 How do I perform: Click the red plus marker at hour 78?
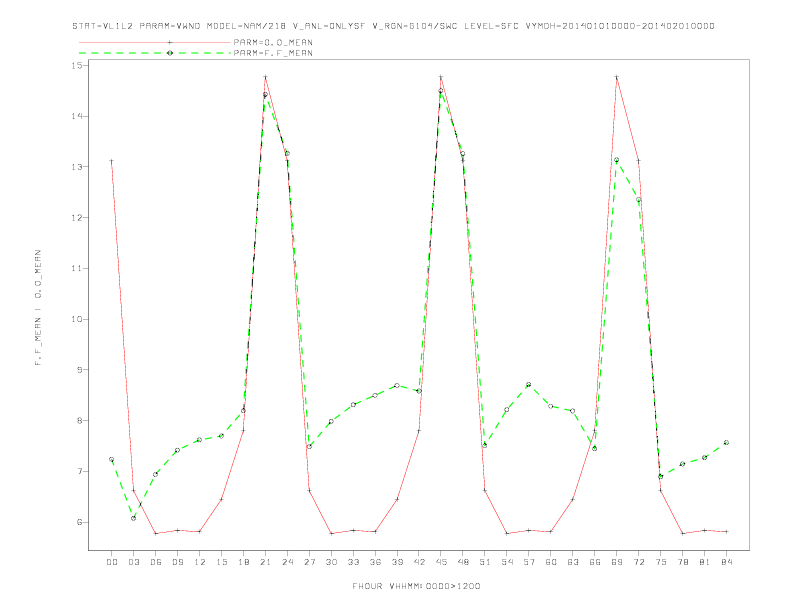pos(682,533)
